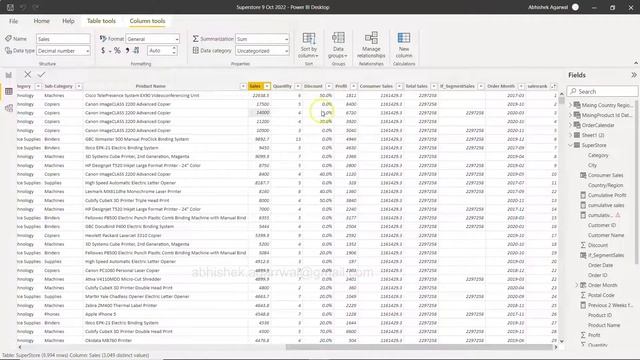Click the column Name input field
The image size is (640, 360).
coord(63,39)
